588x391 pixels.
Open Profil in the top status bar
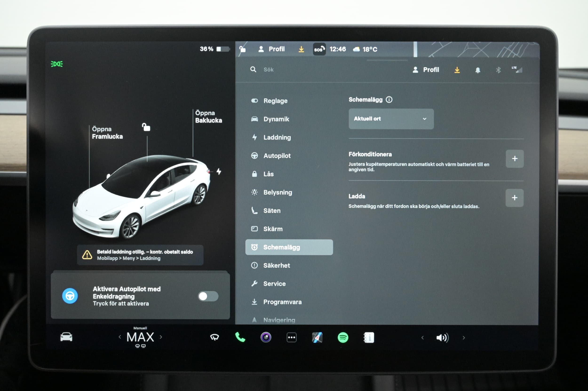[271, 49]
